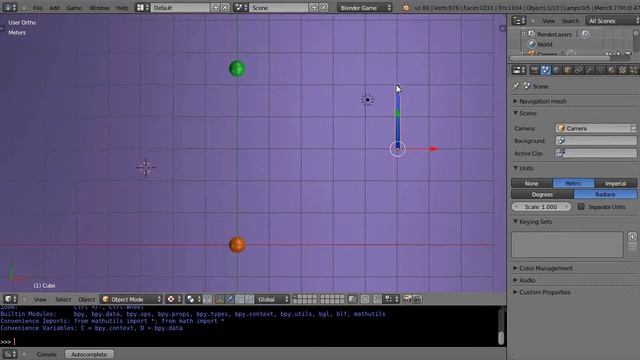640x360 pixels.
Task: Switch to the Texture properties tab
Action: coord(622,70)
